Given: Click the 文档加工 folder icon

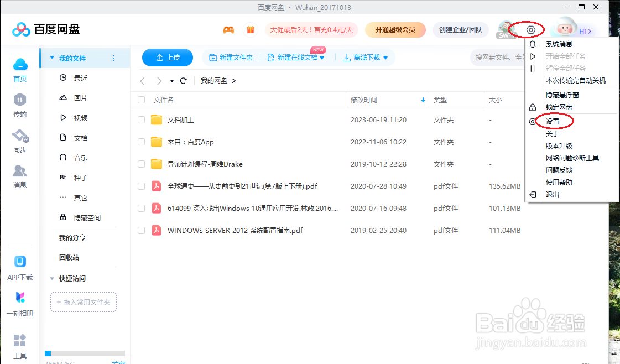Looking at the screenshot, I should [x=157, y=120].
